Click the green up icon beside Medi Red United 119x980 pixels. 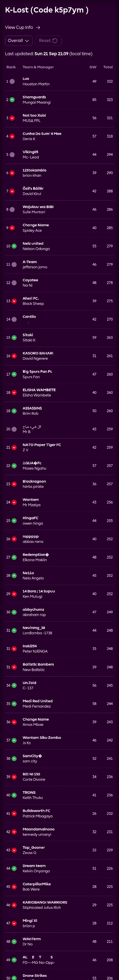[14, 704]
